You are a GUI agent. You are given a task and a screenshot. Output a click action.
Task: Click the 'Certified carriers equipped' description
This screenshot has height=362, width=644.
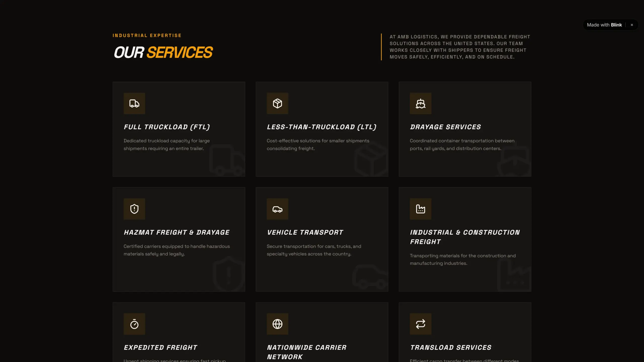click(177, 250)
